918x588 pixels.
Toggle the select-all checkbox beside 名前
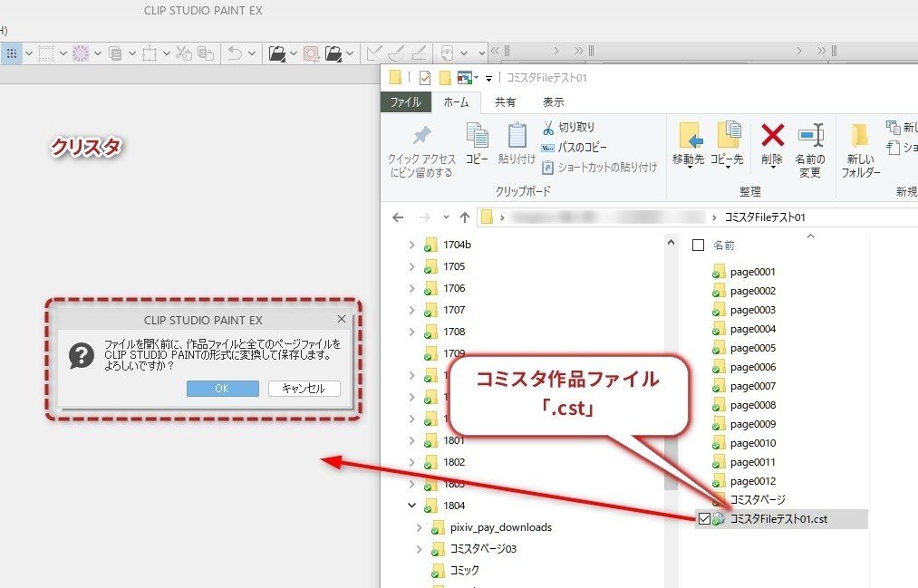(698, 246)
